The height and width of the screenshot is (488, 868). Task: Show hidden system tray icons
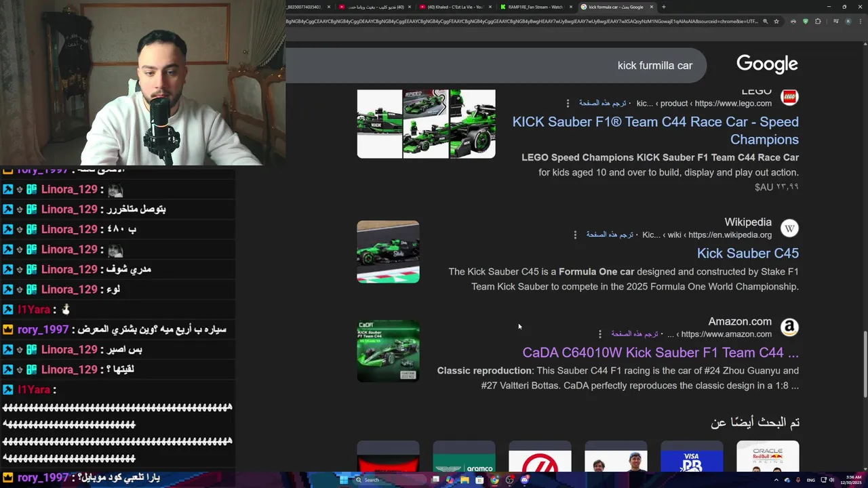click(776, 480)
